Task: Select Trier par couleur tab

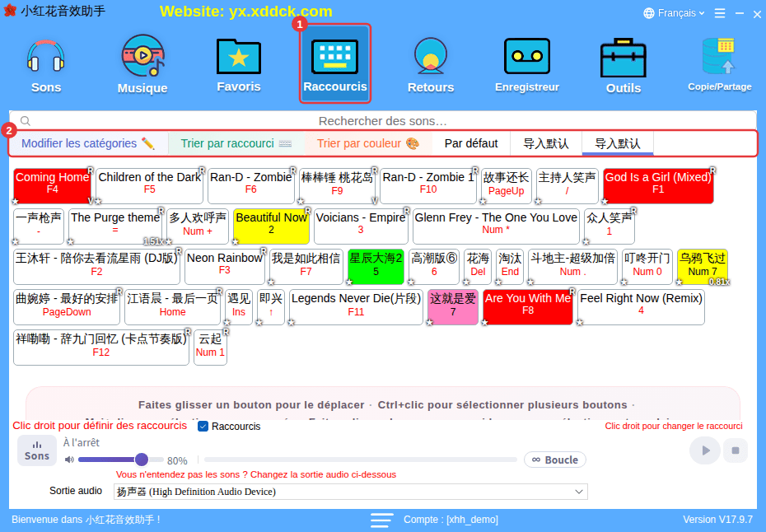Action: 368,143
